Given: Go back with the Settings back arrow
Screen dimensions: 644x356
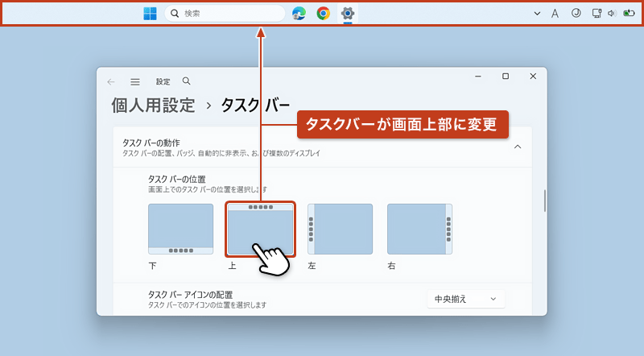Looking at the screenshot, I should pos(111,82).
